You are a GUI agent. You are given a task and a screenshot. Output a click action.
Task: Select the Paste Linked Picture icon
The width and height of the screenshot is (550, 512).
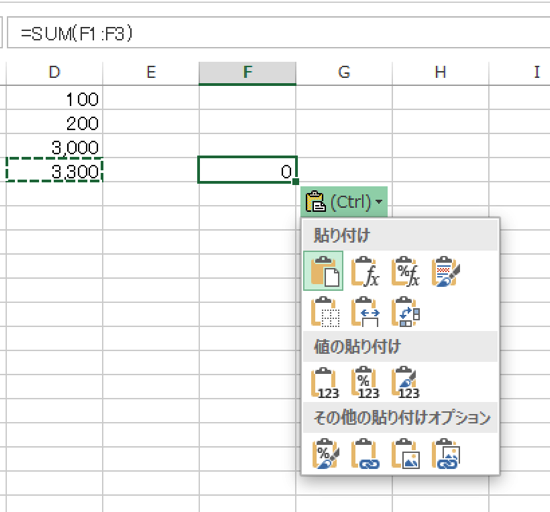pos(445,453)
